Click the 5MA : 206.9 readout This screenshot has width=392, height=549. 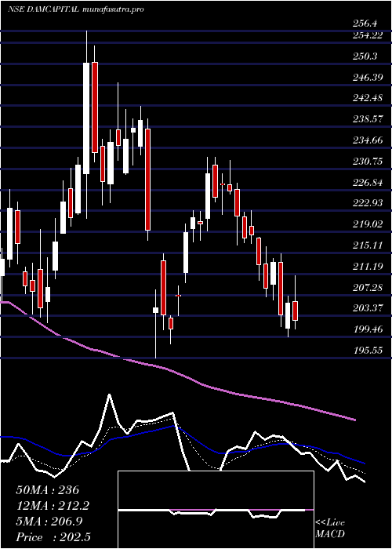(49, 522)
